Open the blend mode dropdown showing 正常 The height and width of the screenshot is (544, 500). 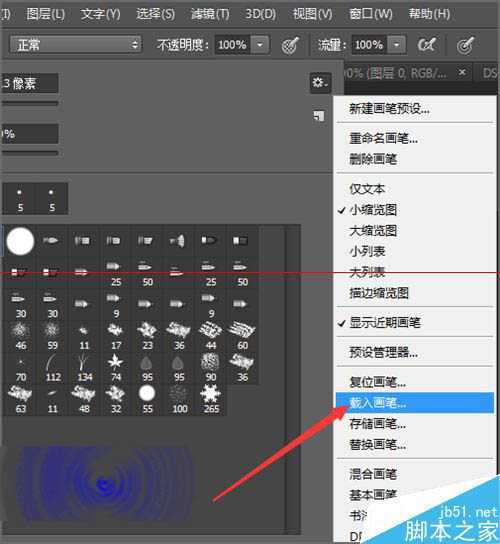click(76, 44)
